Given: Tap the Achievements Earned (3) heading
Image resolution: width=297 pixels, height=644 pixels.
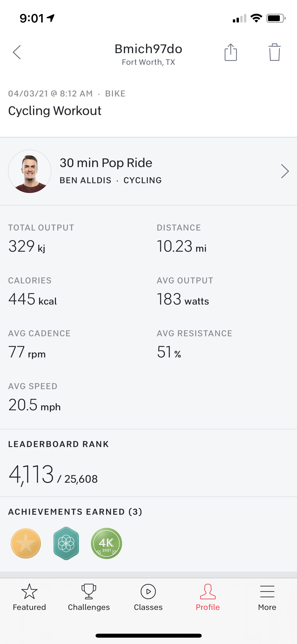Looking at the screenshot, I should (x=75, y=512).
